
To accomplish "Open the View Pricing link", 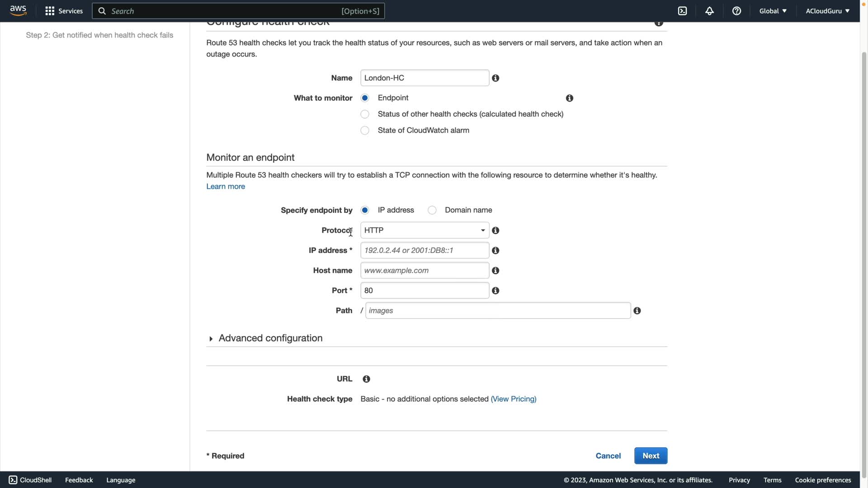I will [x=514, y=399].
